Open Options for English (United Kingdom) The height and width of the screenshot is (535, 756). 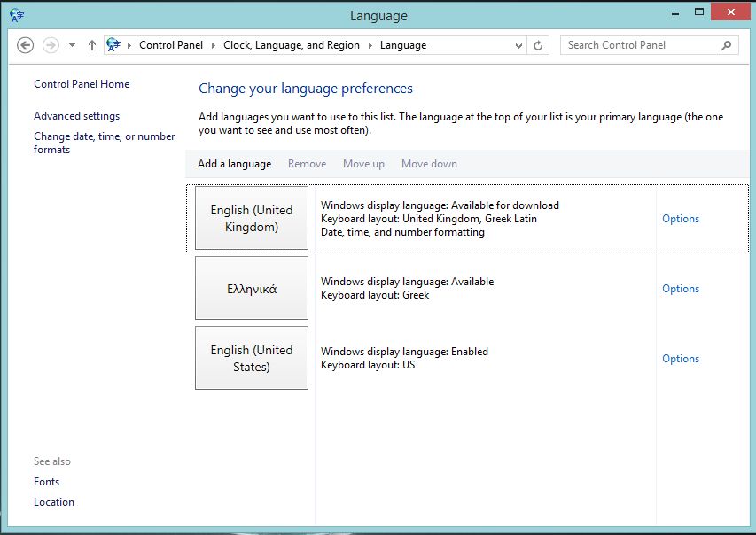point(681,219)
